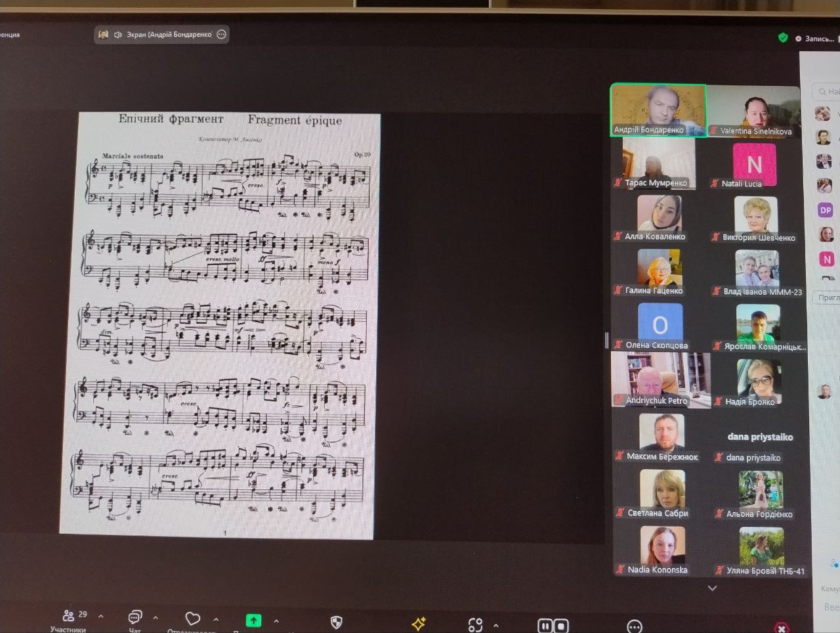Expand the arrow next to Participants
The width and height of the screenshot is (840, 633).
pos(100,617)
